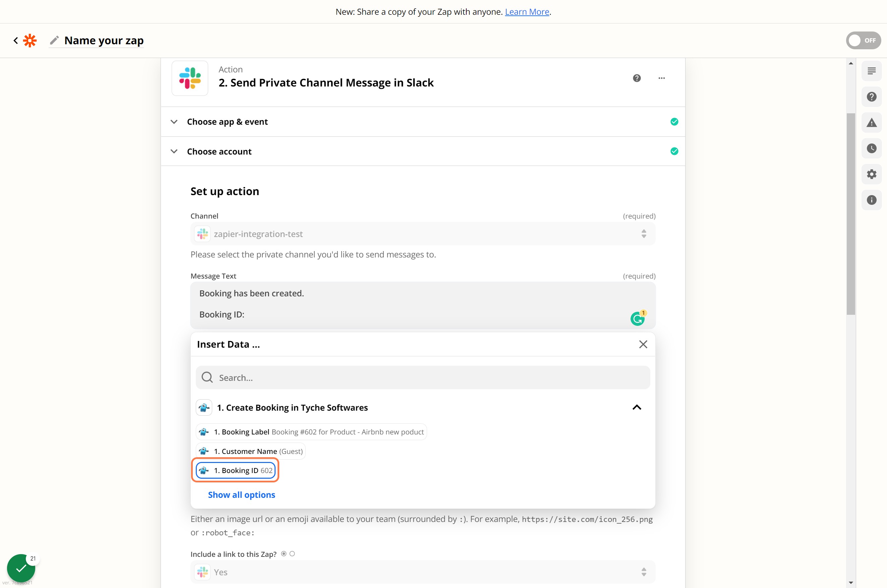Click the Zapier asterisk logo
Viewport: 887px width, 588px height.
30,40
